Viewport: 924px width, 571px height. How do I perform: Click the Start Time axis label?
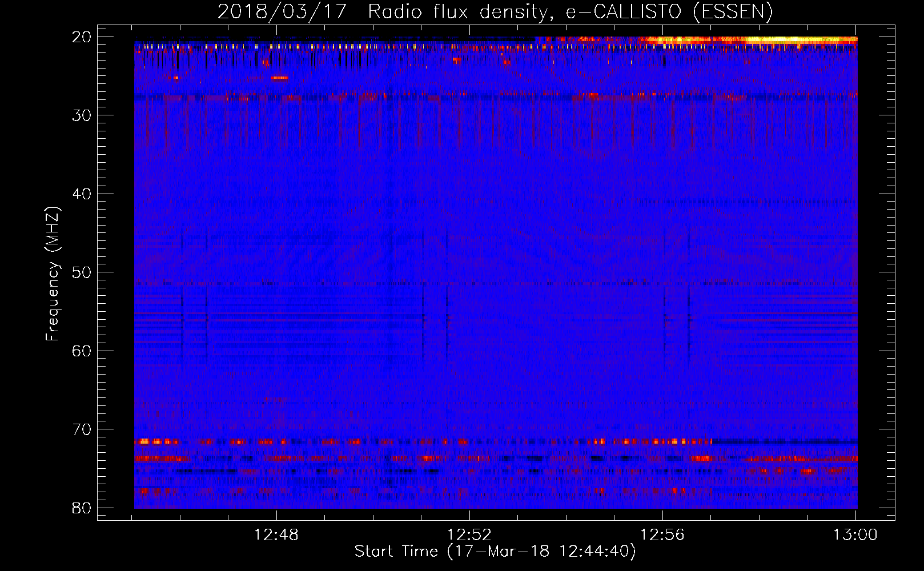(x=495, y=552)
